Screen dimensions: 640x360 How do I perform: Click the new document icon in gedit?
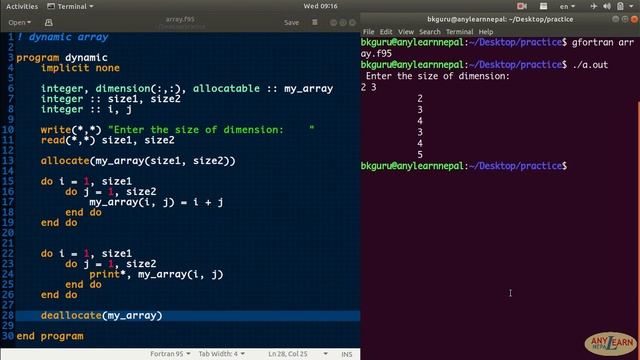(x=49, y=22)
